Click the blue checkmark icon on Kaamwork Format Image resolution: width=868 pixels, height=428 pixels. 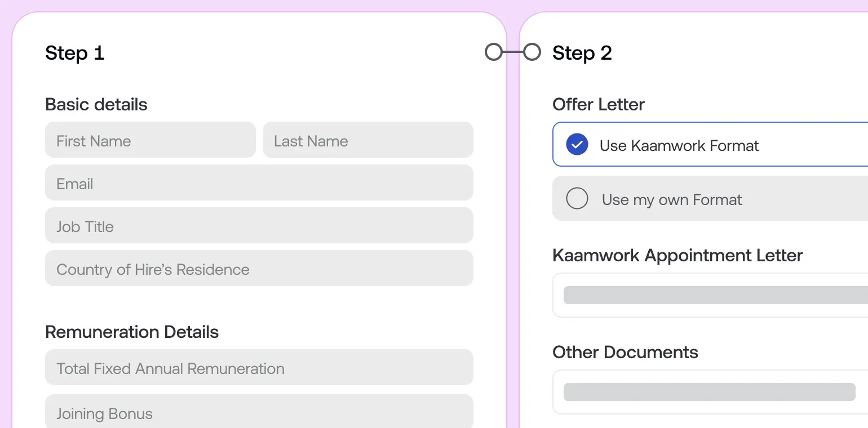[x=577, y=144]
